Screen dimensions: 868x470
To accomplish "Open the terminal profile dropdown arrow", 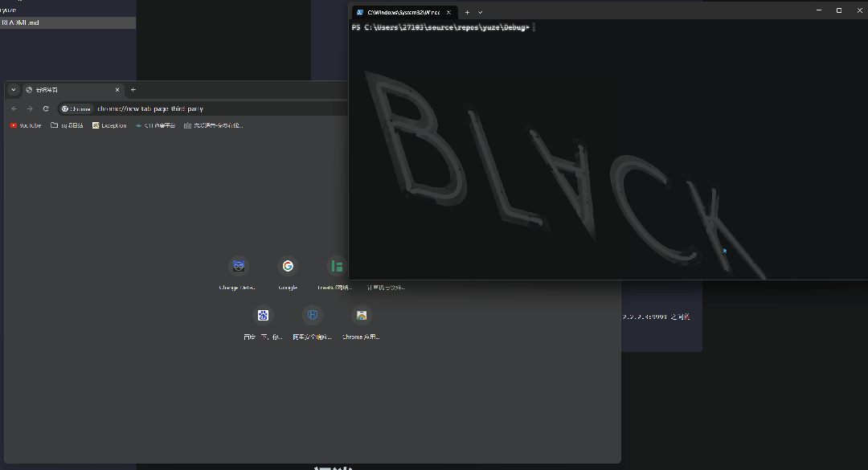I will 481,12.
